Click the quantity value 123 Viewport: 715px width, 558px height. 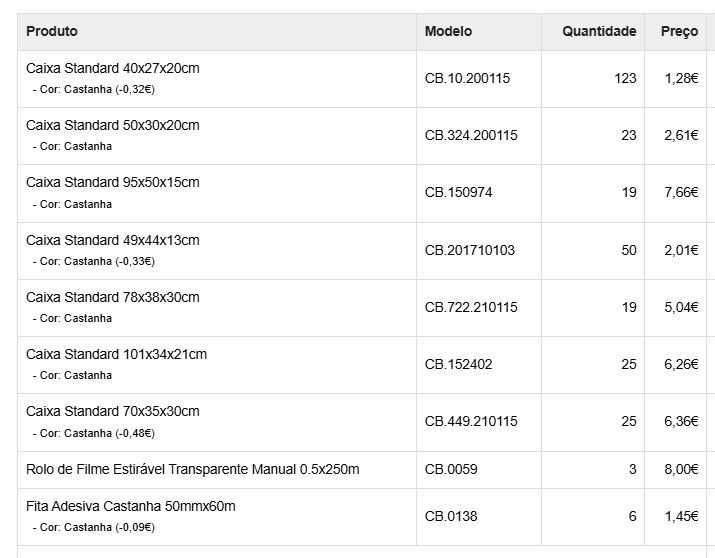625,78
